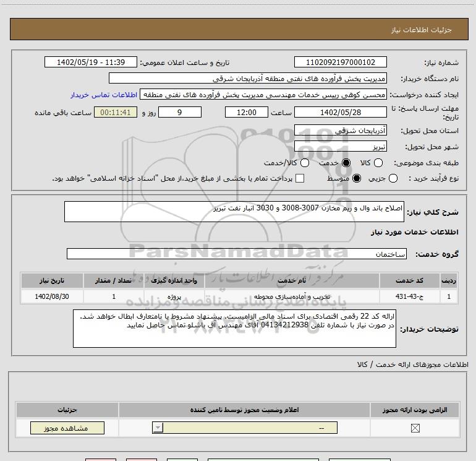Select the کالا/خدمت radio button
The image size is (476, 461).
click(x=305, y=163)
